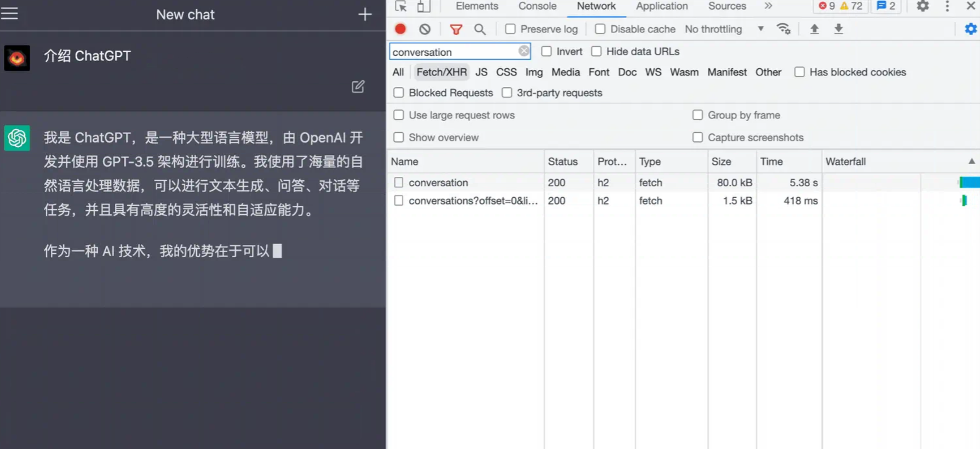This screenshot has width=980, height=449.
Task: Filter requests by JS
Action: point(481,72)
